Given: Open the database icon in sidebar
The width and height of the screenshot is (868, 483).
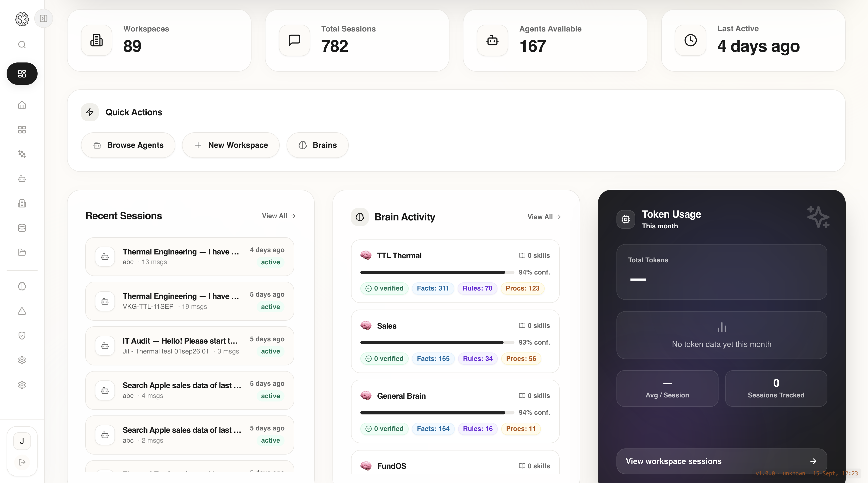Looking at the screenshot, I should tap(22, 228).
